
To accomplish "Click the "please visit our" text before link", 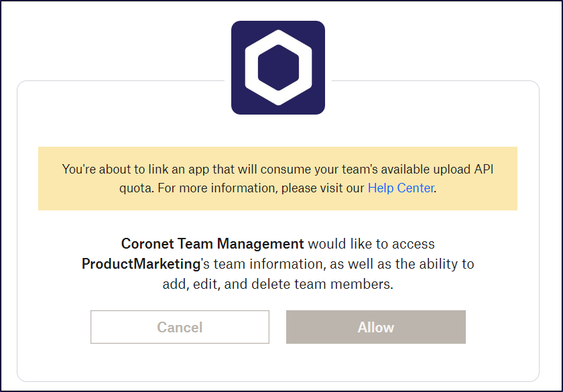I will point(323,188).
